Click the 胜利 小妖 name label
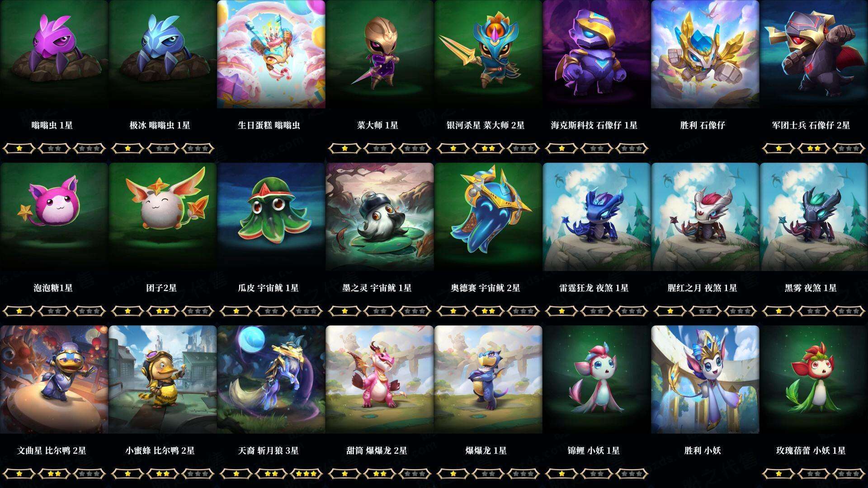The width and height of the screenshot is (868, 488). pyautogui.click(x=703, y=450)
